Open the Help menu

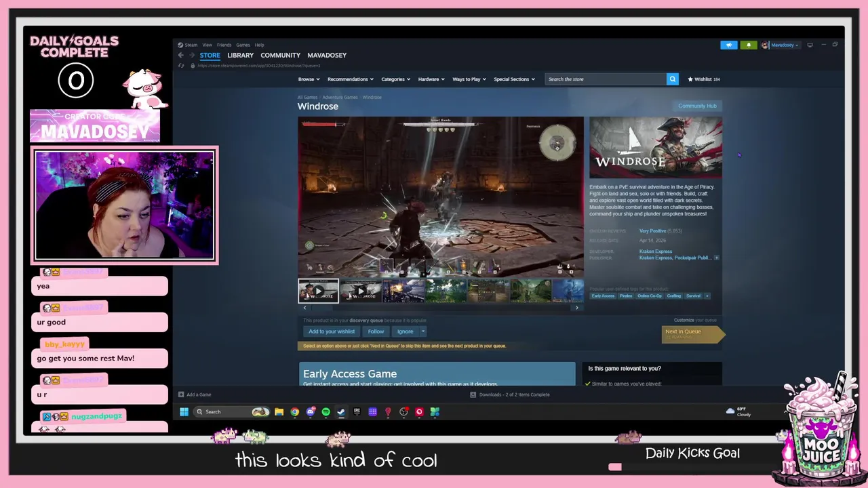[259, 45]
